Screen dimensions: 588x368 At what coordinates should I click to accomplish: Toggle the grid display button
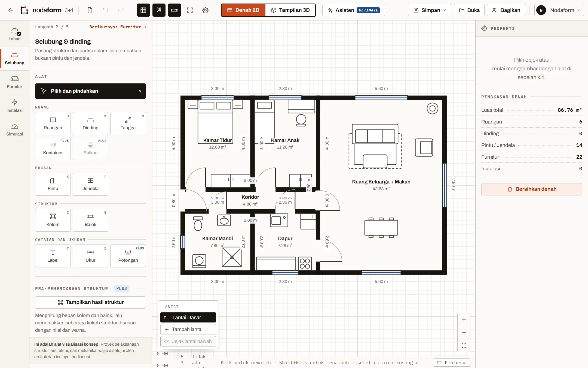click(143, 10)
